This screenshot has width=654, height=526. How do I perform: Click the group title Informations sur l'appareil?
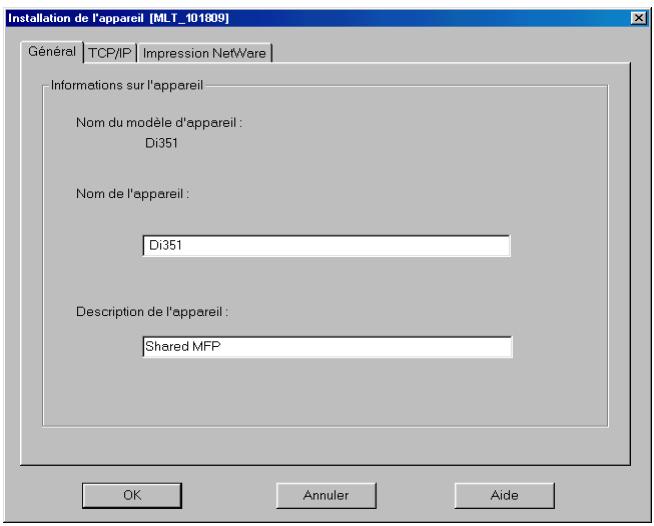pos(127,85)
